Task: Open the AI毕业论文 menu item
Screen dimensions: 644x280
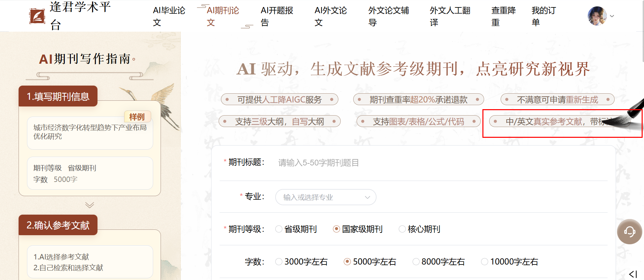Action: (169, 16)
